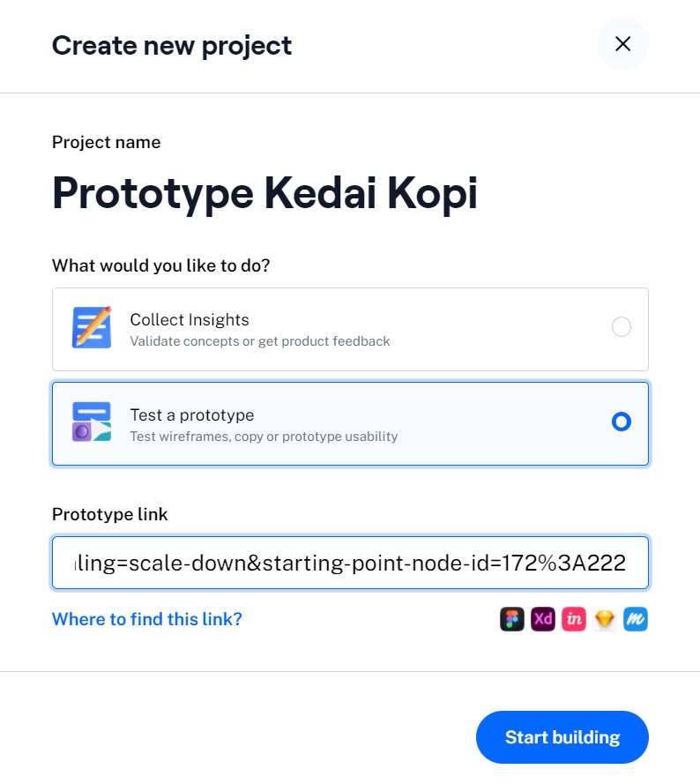Open the "Where to find this link?" help link
Screen dimensions: 700x784
pos(147,619)
